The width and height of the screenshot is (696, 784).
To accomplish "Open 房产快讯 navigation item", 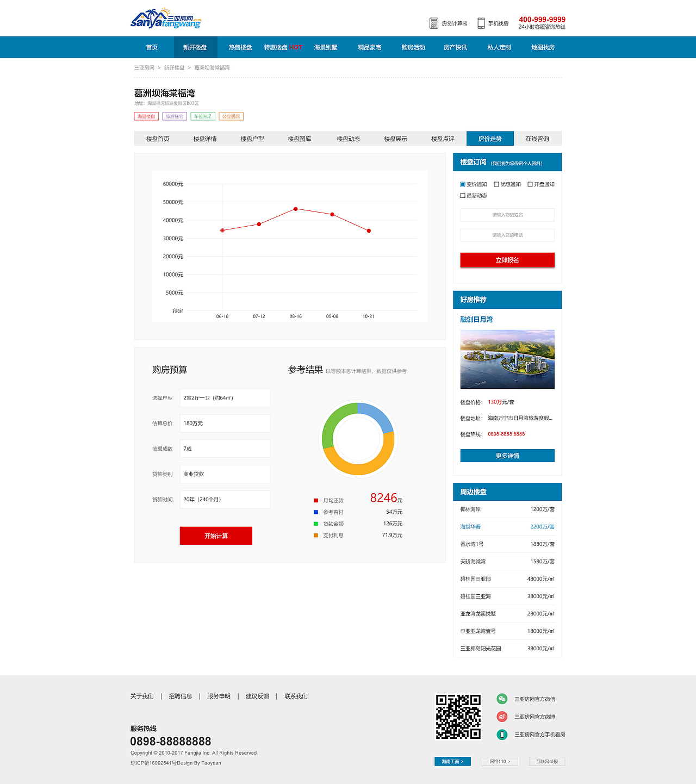I will [455, 47].
